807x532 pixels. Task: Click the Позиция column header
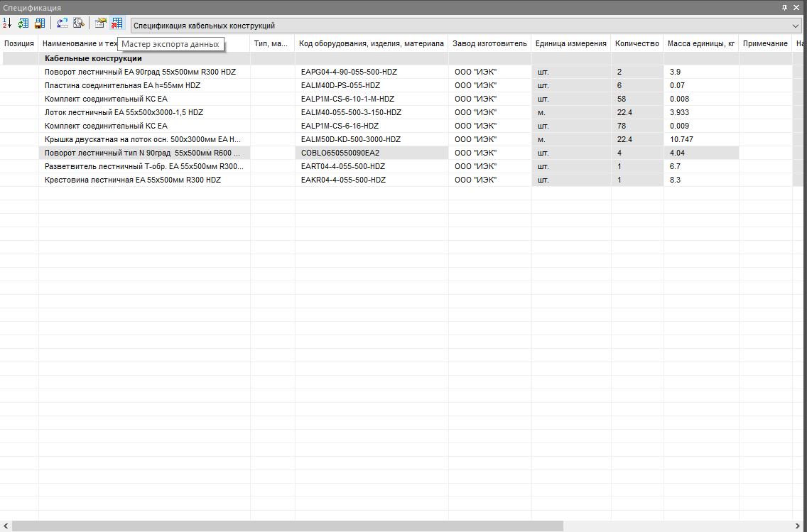click(x=19, y=44)
